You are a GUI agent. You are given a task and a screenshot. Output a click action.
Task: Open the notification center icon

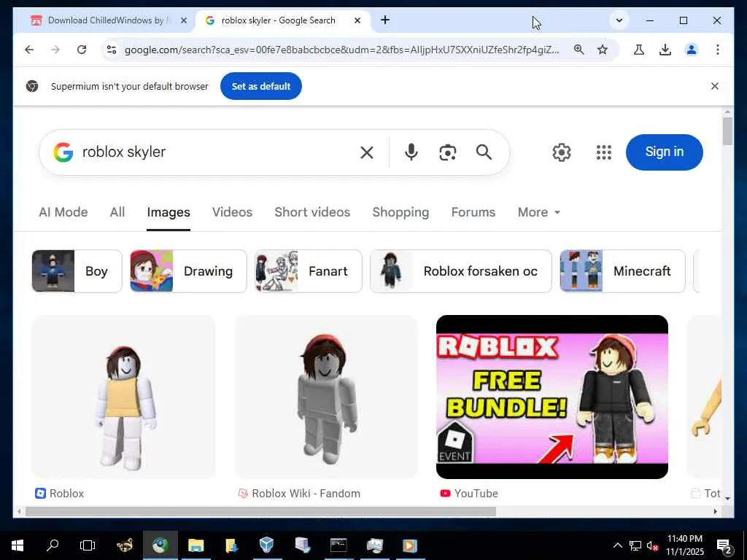coord(724,545)
